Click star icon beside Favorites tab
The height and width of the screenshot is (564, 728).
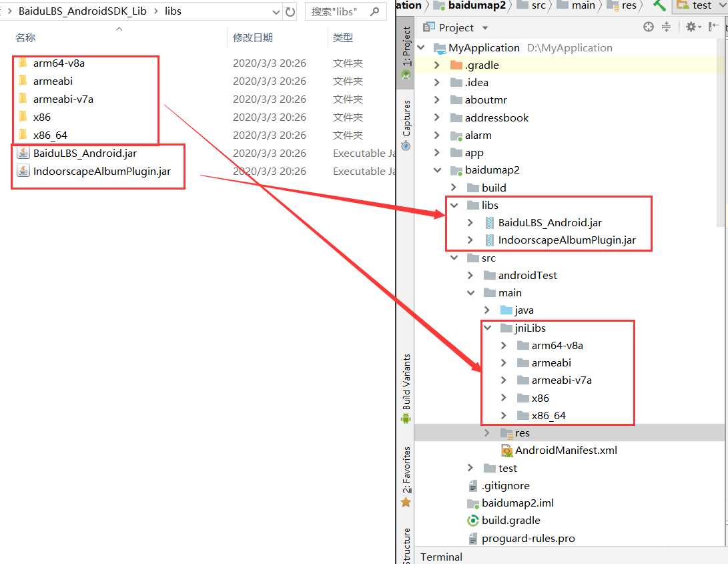[x=406, y=502]
